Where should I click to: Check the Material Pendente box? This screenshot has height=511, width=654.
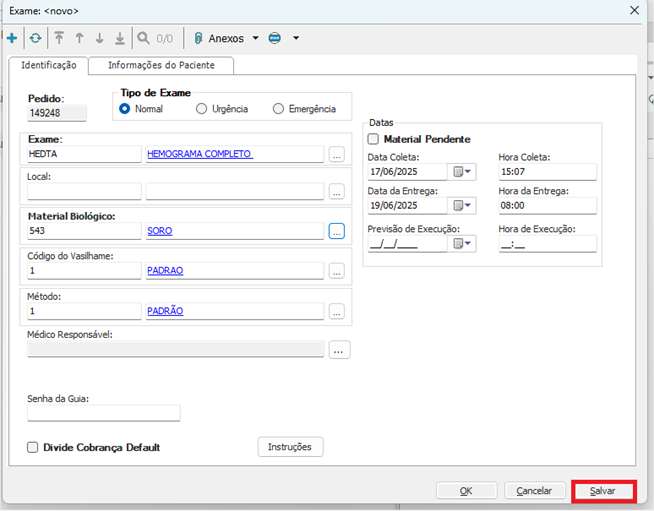pos(374,139)
